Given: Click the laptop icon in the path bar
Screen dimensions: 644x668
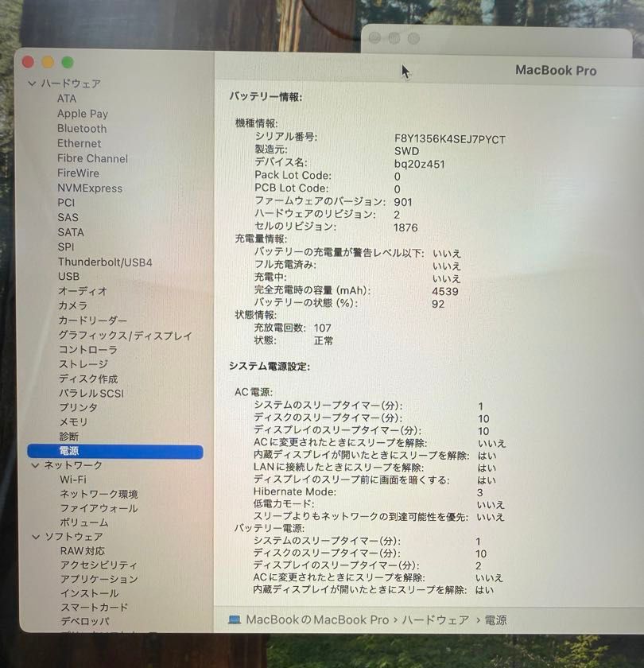Looking at the screenshot, I should coord(235,619).
